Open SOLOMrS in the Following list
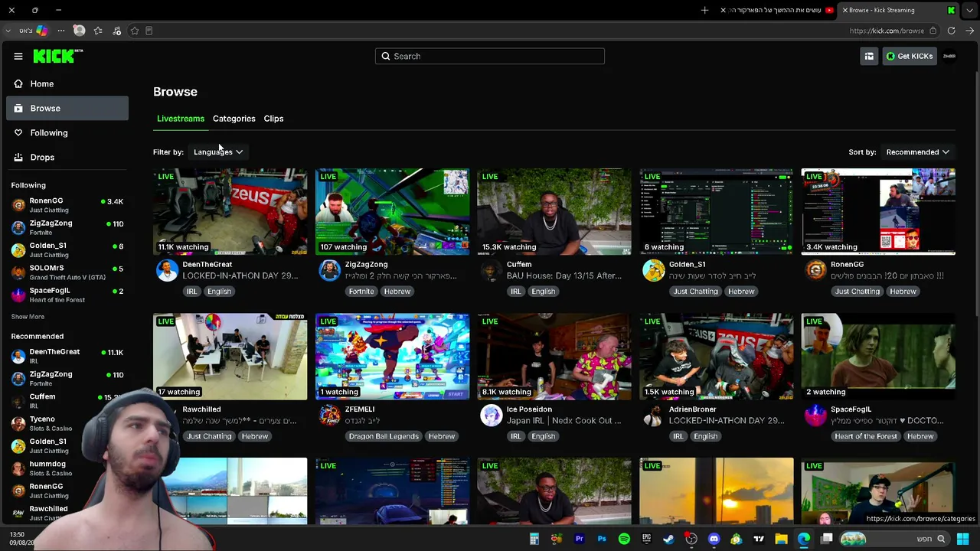This screenshot has width=980, height=551. click(x=67, y=272)
